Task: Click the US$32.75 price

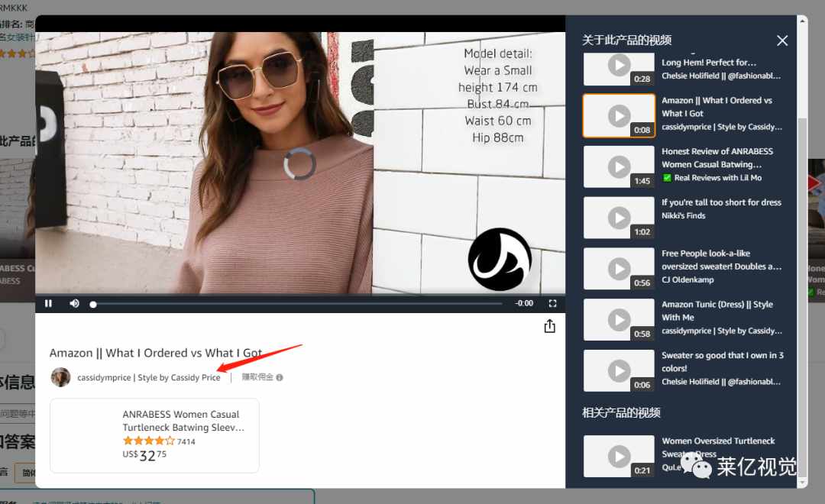Action: pyautogui.click(x=144, y=455)
